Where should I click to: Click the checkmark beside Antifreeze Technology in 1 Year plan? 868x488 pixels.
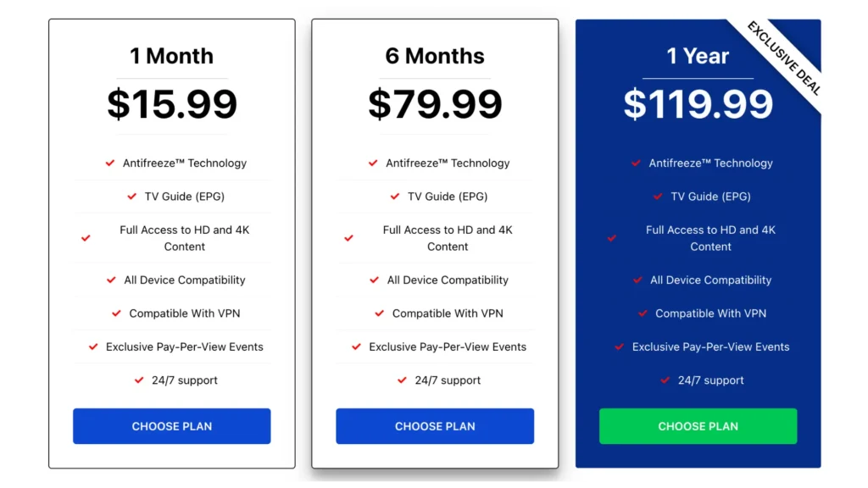(637, 163)
